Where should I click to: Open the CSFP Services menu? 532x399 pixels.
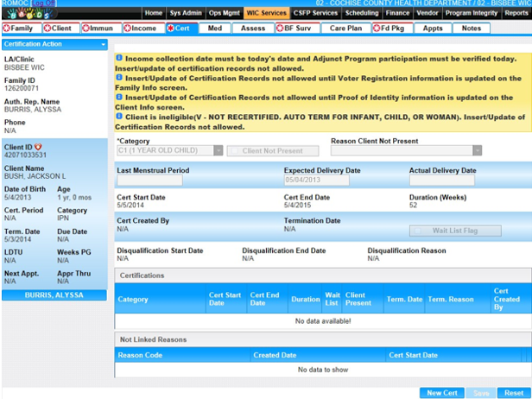point(315,13)
